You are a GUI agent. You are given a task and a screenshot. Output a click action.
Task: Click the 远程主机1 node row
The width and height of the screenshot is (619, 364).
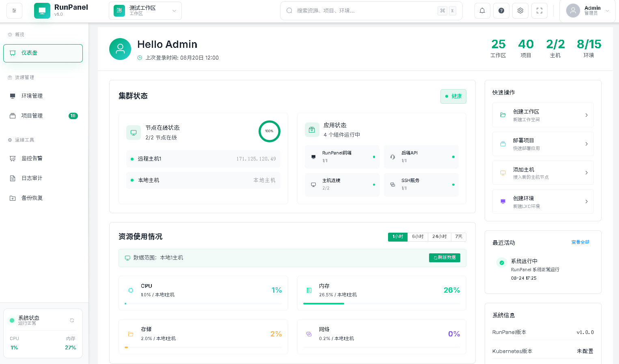203,159
